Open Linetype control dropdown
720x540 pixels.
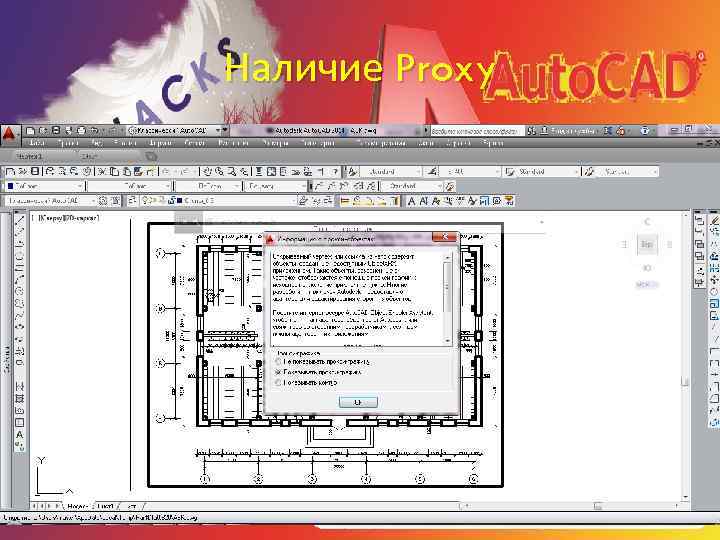click(129, 186)
